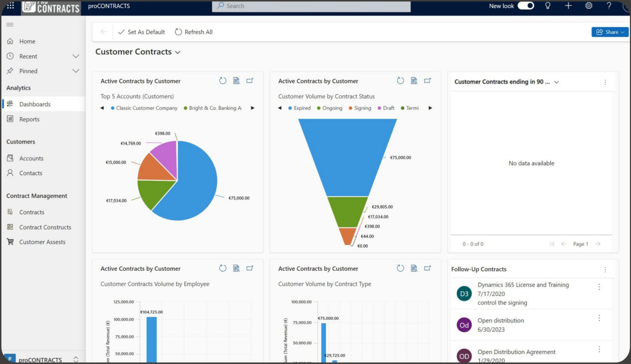Screen dimensions: 631x364
Task: Toggle the Signing legend series
Action: pyautogui.click(x=360, y=108)
